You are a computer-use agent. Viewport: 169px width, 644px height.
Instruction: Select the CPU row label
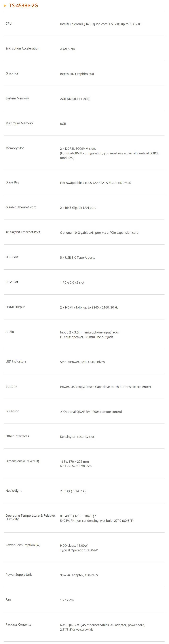[x=9, y=24]
